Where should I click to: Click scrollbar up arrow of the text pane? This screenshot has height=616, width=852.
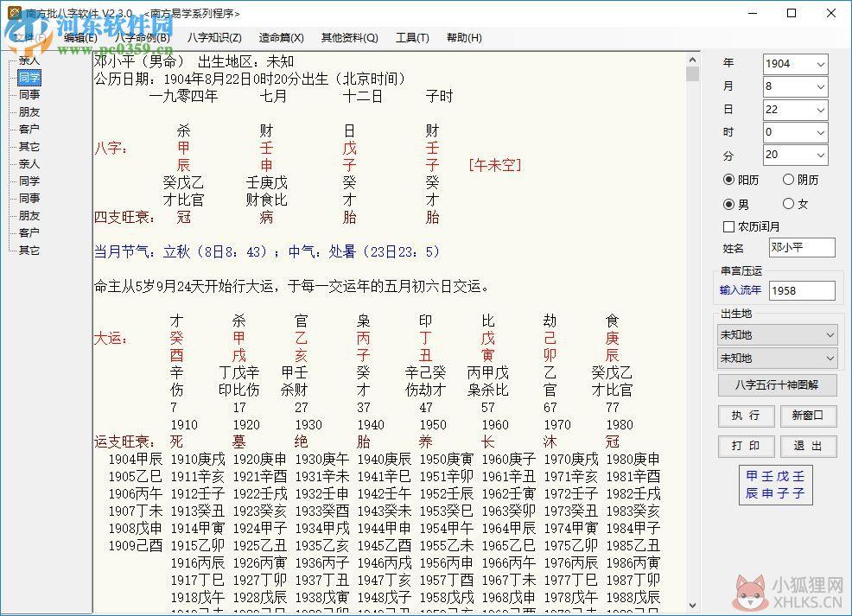coord(692,60)
